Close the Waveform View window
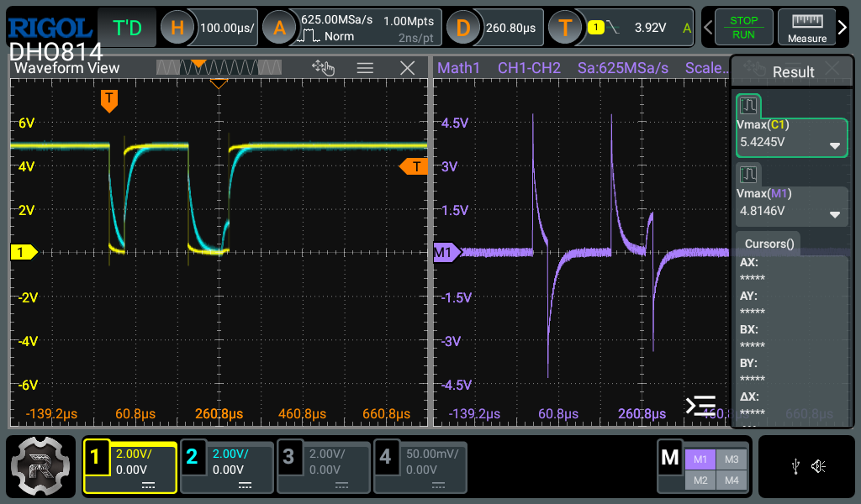The image size is (861, 504). pyautogui.click(x=408, y=68)
